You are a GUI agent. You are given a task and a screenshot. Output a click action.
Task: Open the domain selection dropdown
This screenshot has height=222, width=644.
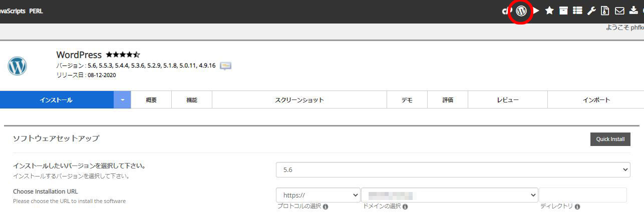[x=450, y=195]
